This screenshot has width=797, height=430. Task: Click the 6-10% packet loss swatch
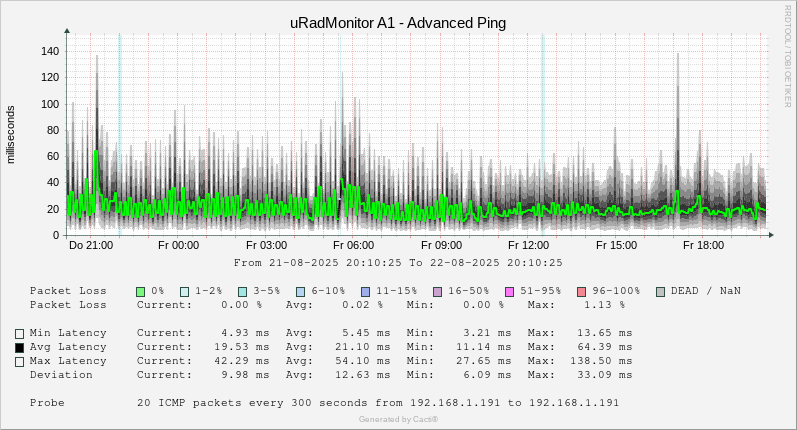(300, 292)
